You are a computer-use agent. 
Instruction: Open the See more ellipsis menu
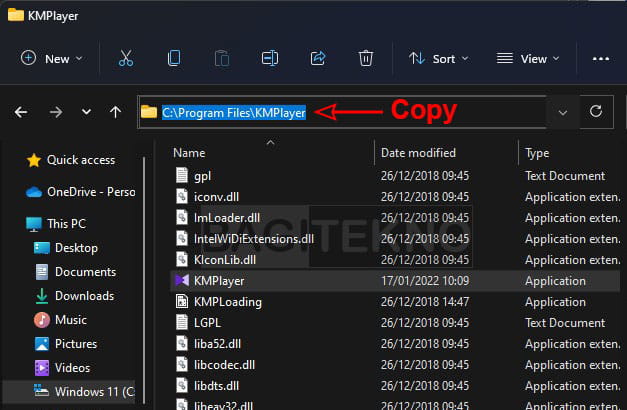point(601,59)
